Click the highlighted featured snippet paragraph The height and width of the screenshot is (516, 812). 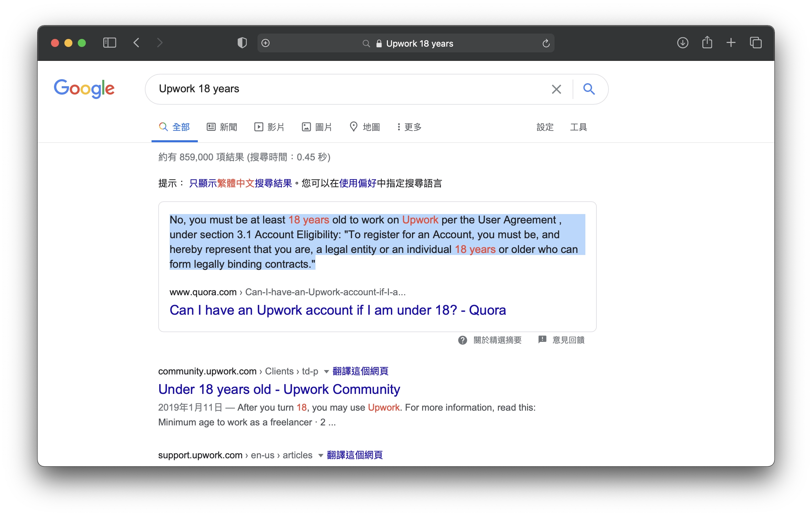click(x=377, y=242)
